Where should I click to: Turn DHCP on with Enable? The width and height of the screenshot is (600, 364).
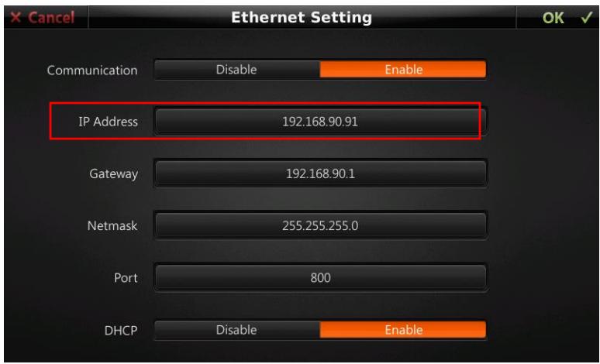[x=403, y=330]
